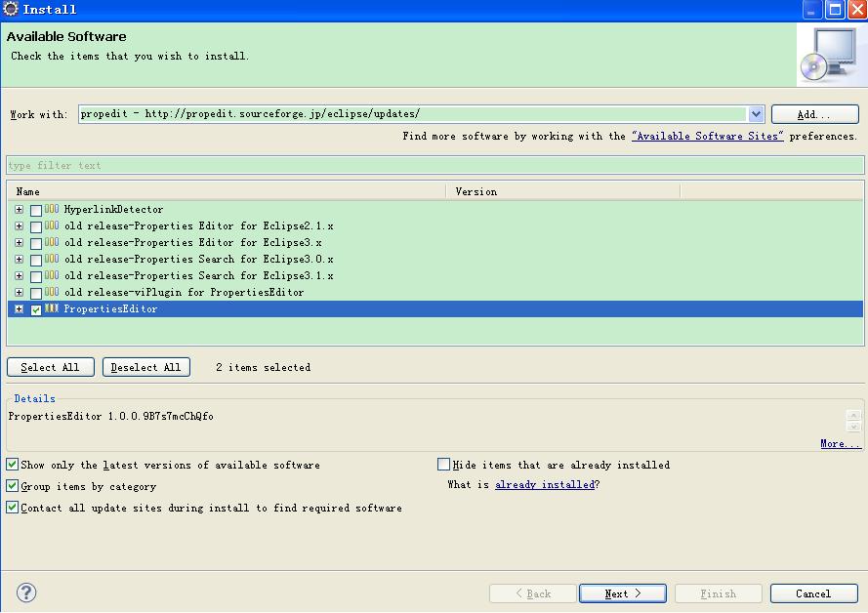The height and width of the screenshot is (613, 868).
Task: Toggle Show only the latest versions checkbox
Action: [12, 465]
